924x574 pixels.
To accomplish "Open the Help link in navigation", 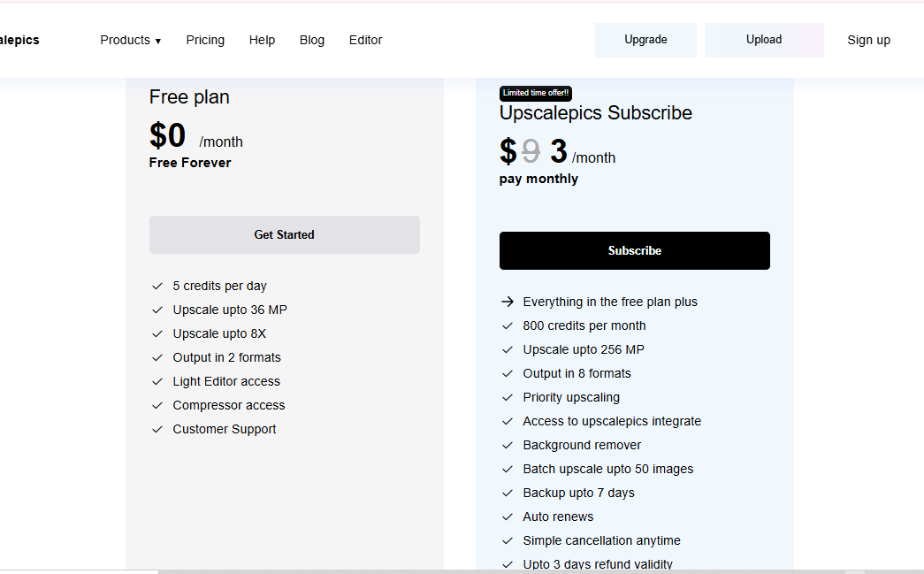I will click(262, 40).
